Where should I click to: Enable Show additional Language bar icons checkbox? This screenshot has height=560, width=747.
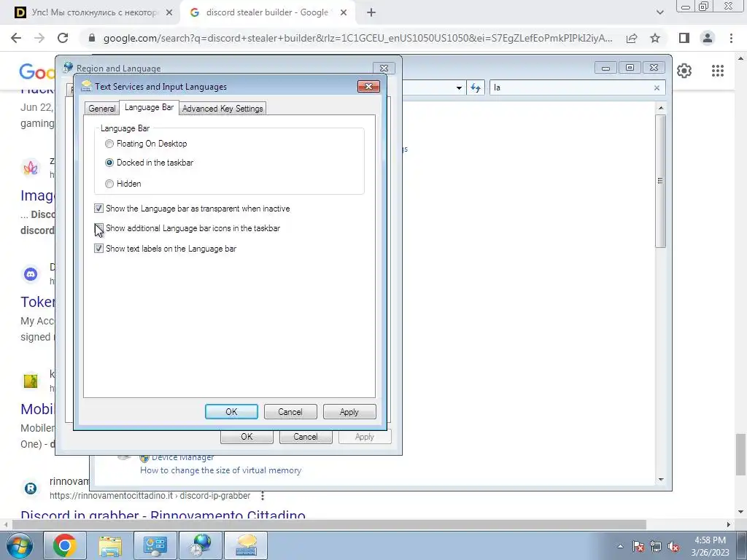[98, 228]
